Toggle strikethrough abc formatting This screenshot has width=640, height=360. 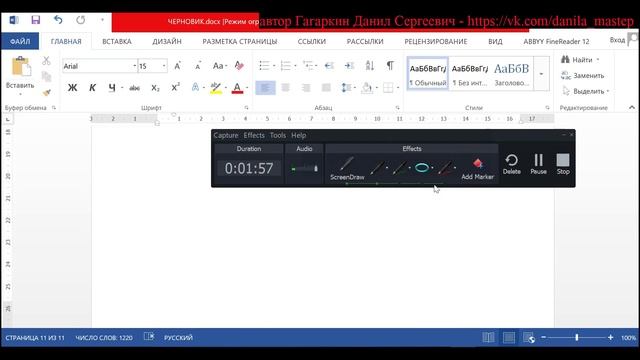pyautogui.click(x=134, y=88)
